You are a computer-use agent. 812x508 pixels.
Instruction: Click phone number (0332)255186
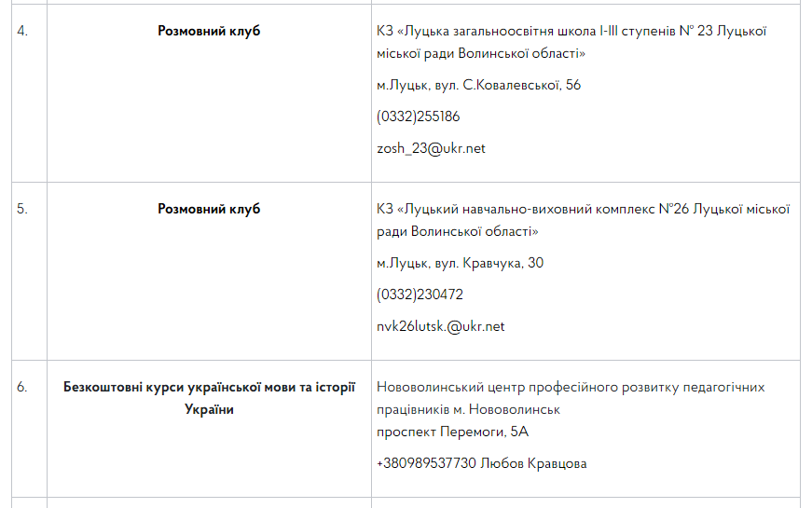click(x=418, y=117)
